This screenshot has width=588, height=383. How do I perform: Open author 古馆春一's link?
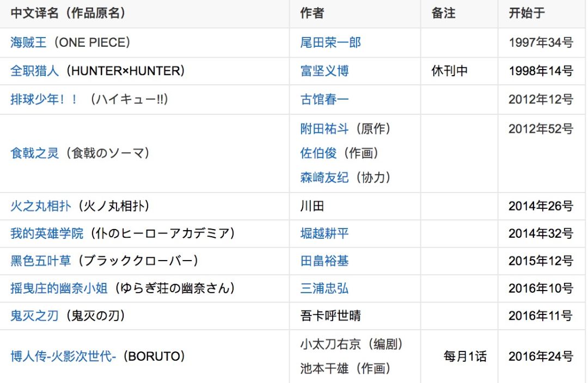[324, 99]
